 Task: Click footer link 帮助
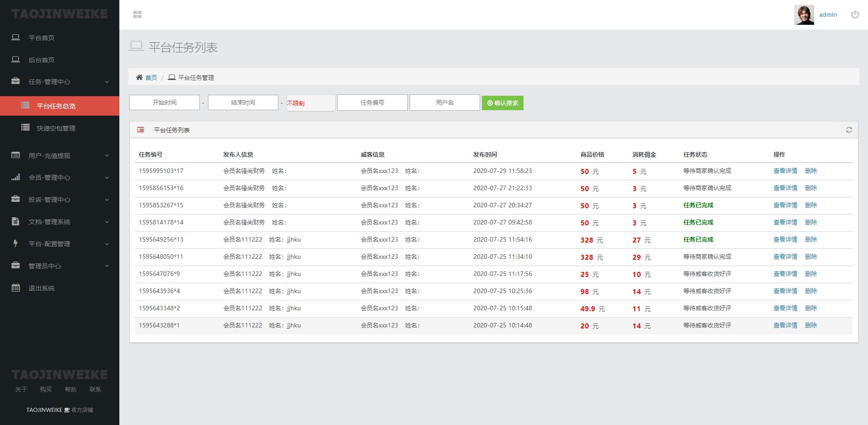pyautogui.click(x=71, y=389)
